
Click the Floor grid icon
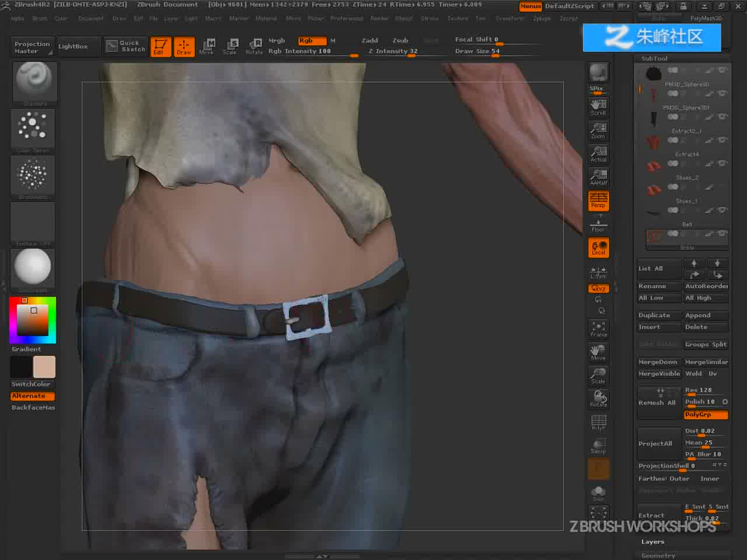598,224
